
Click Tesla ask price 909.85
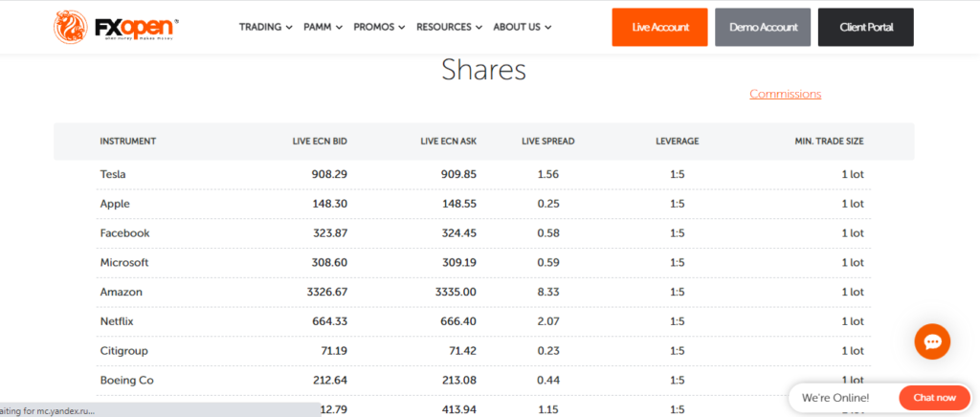[x=458, y=175]
